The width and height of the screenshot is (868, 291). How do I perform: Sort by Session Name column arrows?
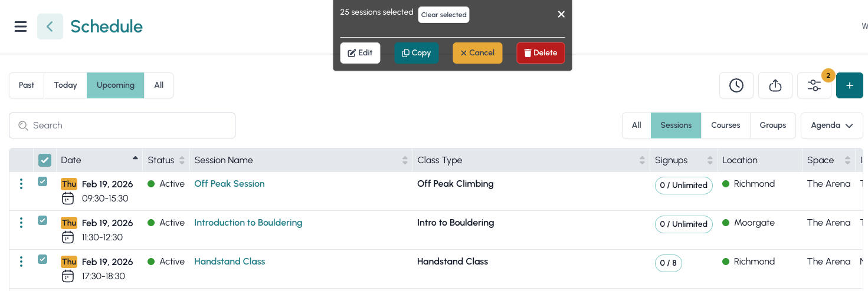(405, 160)
